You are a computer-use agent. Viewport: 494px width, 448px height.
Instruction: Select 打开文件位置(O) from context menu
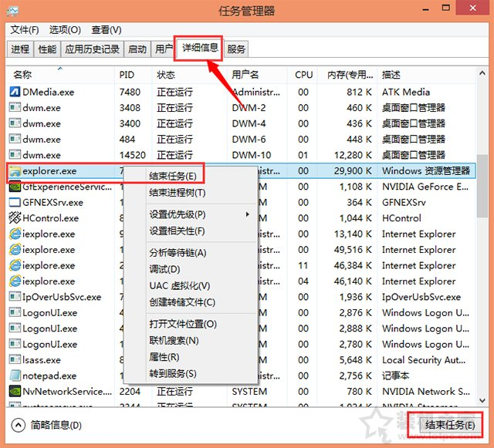coord(182,325)
